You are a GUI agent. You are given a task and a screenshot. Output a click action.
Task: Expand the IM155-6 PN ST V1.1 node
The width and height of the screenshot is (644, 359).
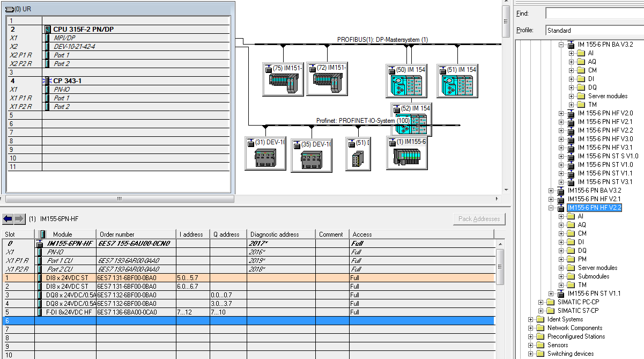[x=551, y=294]
